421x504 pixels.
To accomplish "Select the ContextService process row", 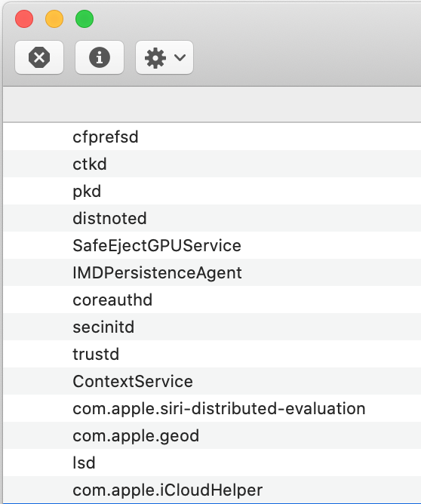I will 212,381.
